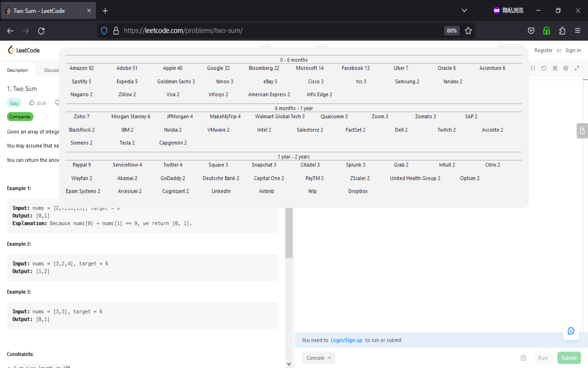Select Deutsche Bank 2 entry
The width and height of the screenshot is (588, 368).
[x=221, y=178]
